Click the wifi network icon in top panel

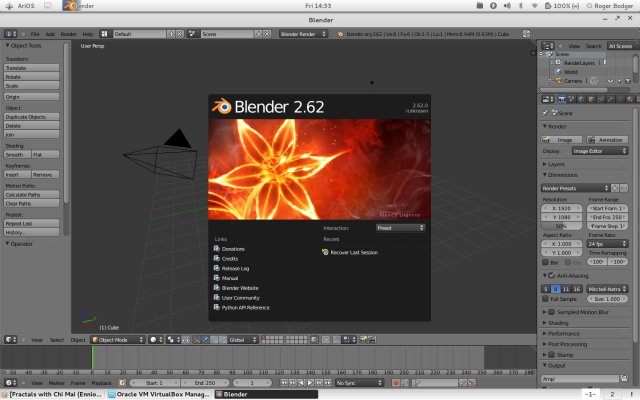[534, 6]
